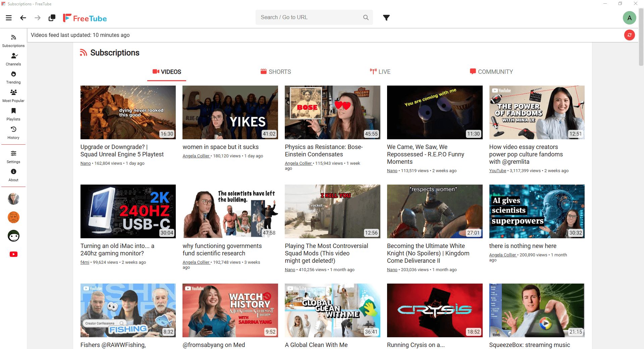Open the Playlists section
This screenshot has width=644, height=349.
13,114
